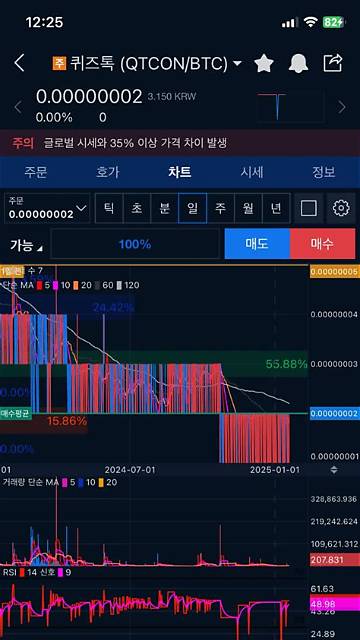The width and height of the screenshot is (360, 640).
Task: Click the 거래량 단순 MA volume legend
Action: click(60, 482)
